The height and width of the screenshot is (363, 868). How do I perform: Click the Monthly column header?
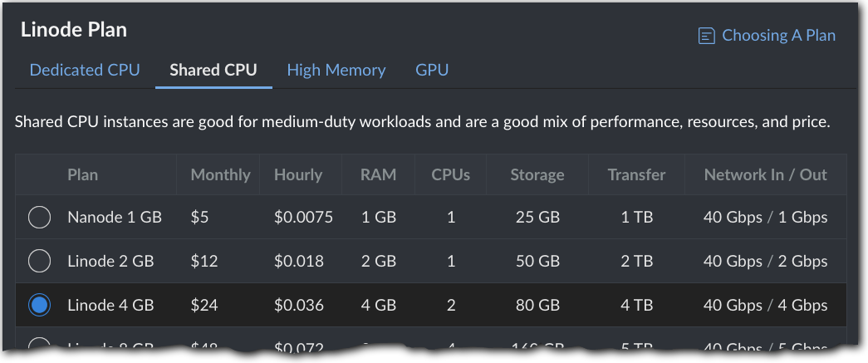[x=220, y=175]
